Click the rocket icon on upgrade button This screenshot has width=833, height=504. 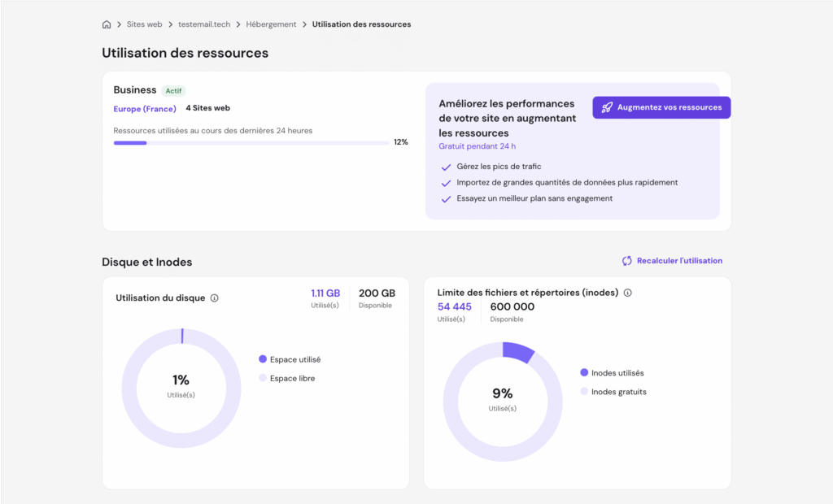coord(607,107)
